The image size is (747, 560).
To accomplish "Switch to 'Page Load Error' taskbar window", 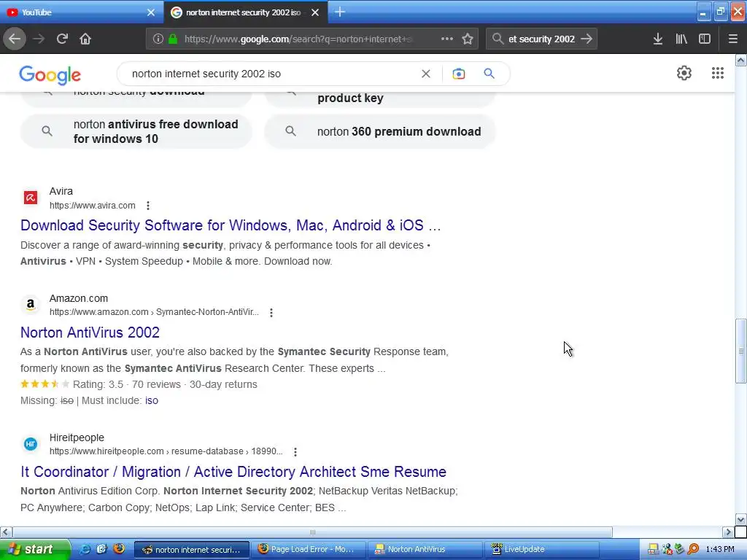I will tap(309, 549).
